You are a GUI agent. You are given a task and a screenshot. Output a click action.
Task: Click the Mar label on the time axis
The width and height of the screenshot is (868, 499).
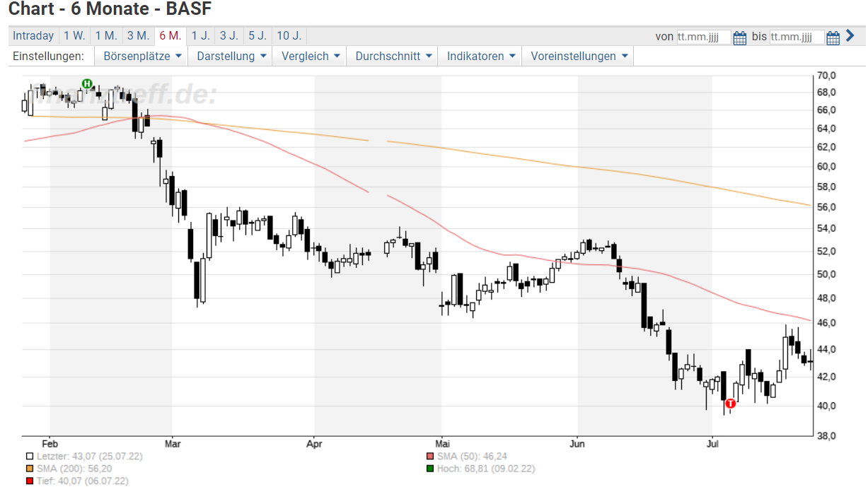(172, 445)
